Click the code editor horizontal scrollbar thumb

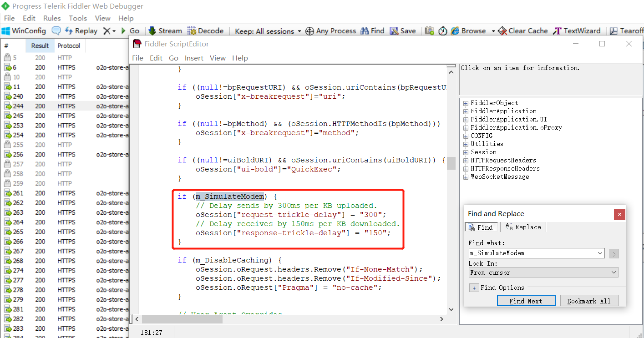point(182,319)
